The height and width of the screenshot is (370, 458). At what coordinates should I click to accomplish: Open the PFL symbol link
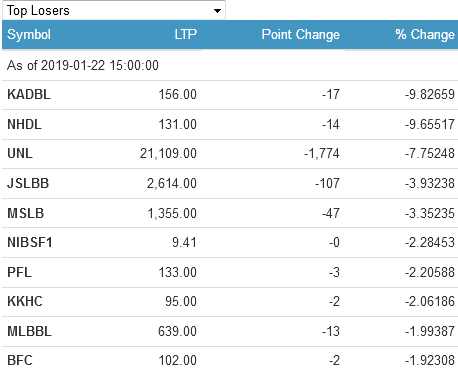pyautogui.click(x=19, y=273)
